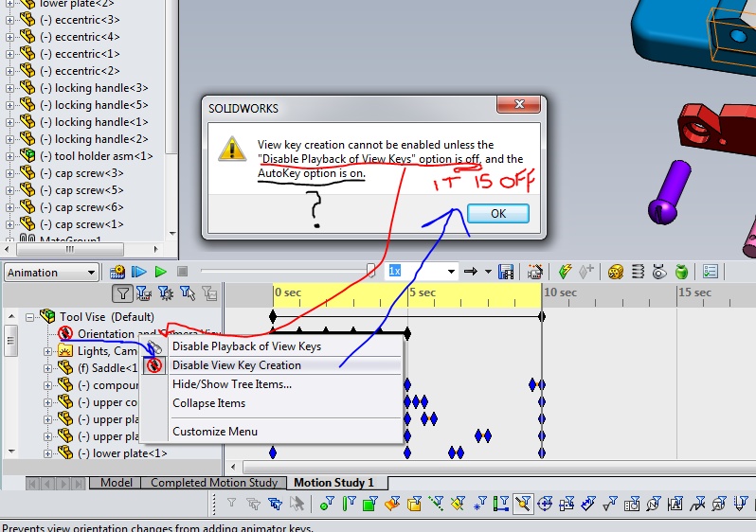Image resolution: width=756 pixels, height=532 pixels.
Task: Open the playback mode dropdown arrow
Action: tap(488, 273)
